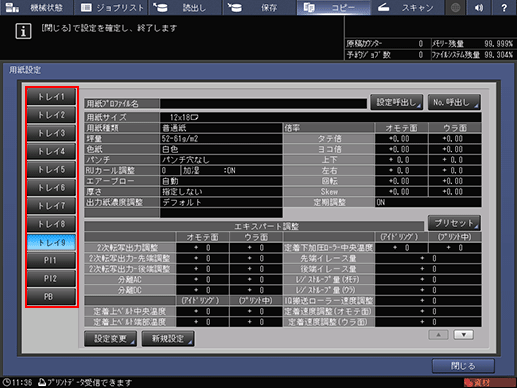
Task: Click the 色紙 value 白色
Action: pyautogui.click(x=221, y=149)
